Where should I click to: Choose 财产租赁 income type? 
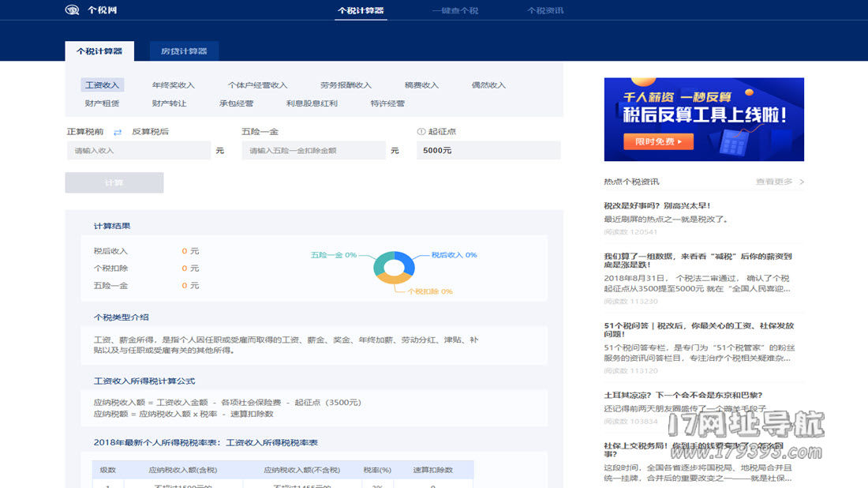(103, 103)
